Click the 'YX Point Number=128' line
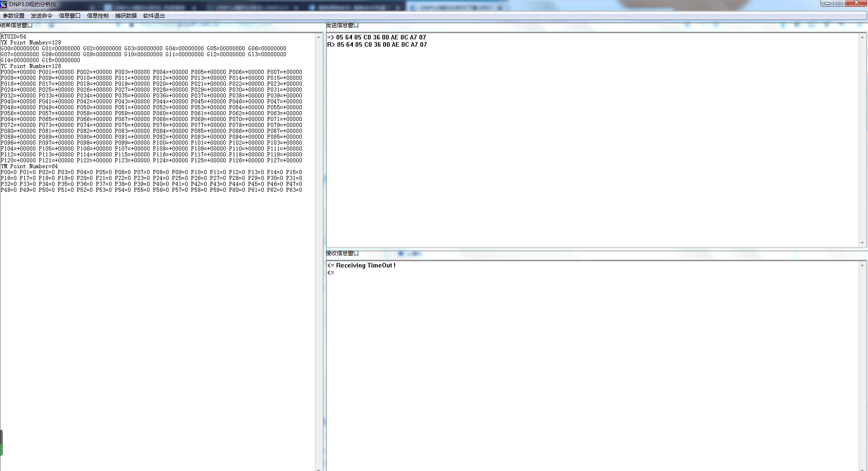Viewport: 868px width, 471px height. point(31,43)
